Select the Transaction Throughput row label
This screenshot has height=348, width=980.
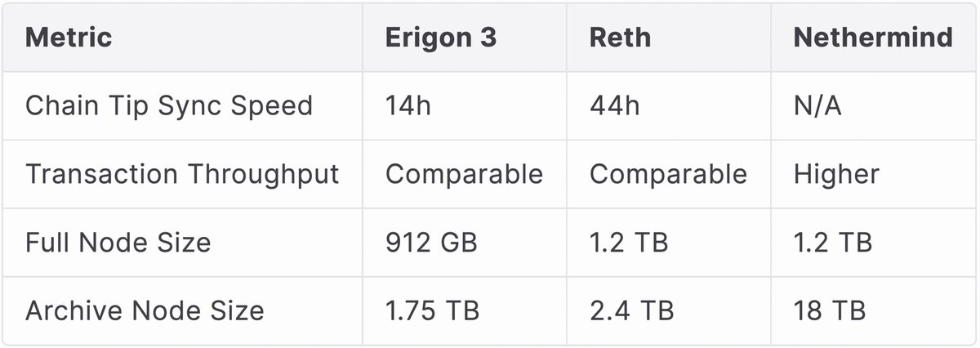pos(182,174)
